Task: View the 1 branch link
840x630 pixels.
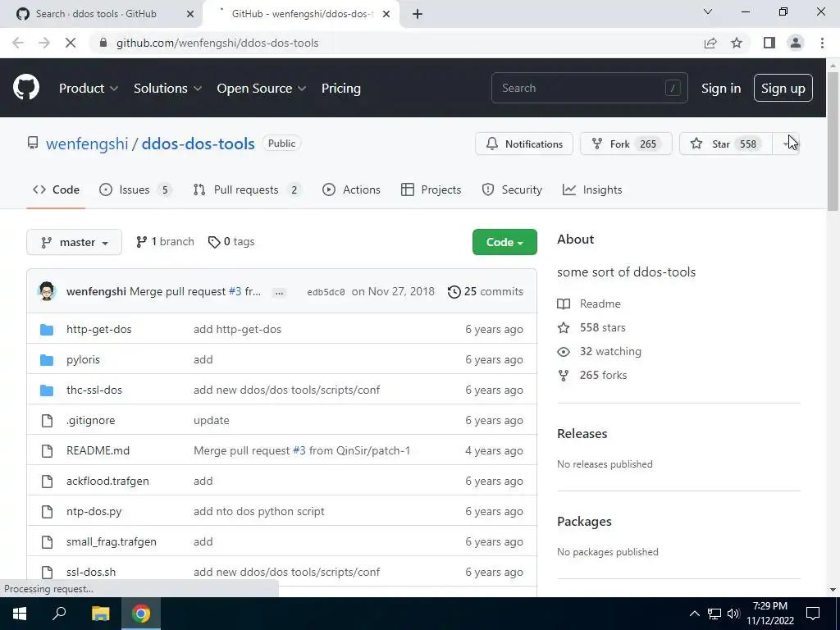Action: click(x=165, y=242)
